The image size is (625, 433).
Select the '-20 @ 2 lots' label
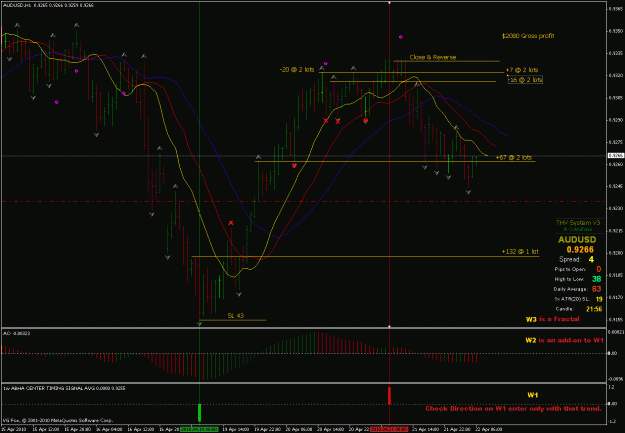point(297,69)
